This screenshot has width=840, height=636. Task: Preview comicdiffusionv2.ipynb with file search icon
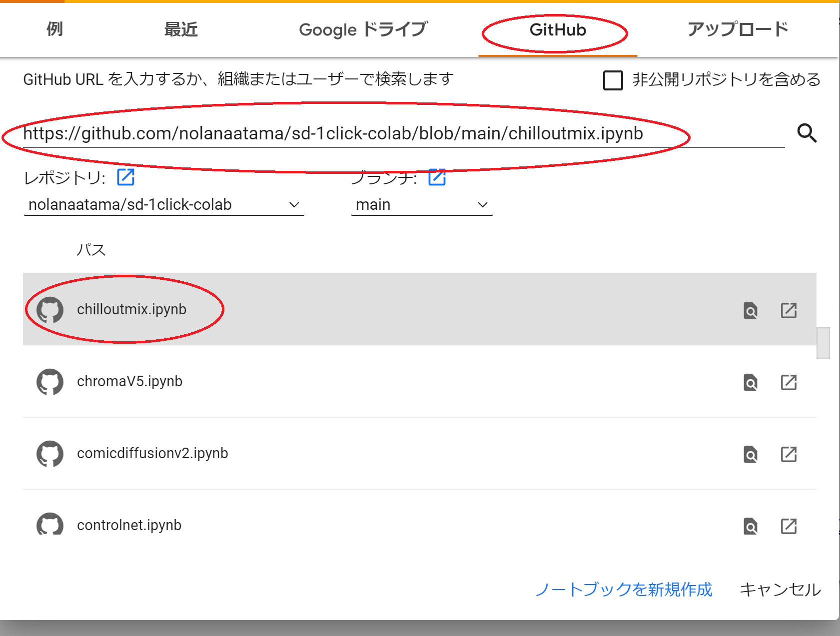pyautogui.click(x=751, y=455)
